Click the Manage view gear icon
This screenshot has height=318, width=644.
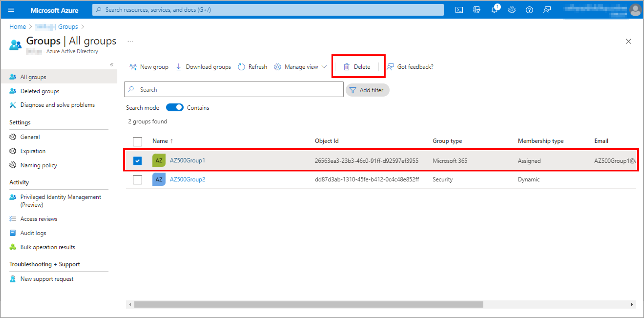click(x=277, y=67)
